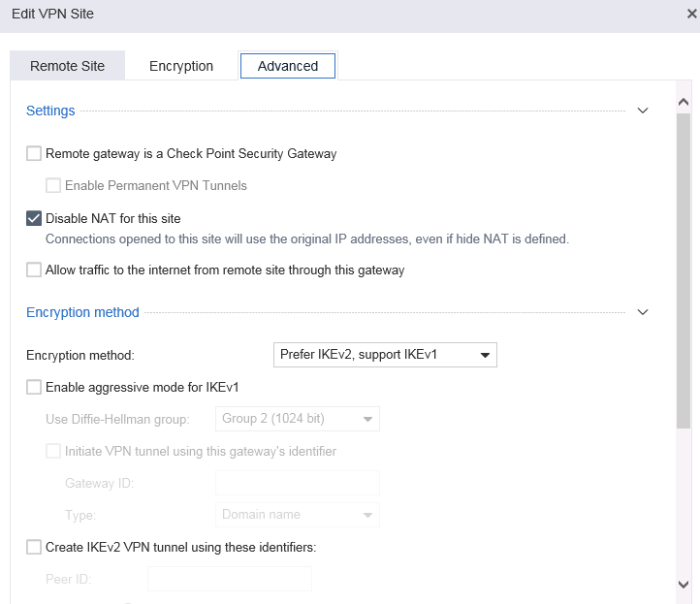The height and width of the screenshot is (604, 700).
Task: Select the Advanced tab
Action: [x=288, y=66]
